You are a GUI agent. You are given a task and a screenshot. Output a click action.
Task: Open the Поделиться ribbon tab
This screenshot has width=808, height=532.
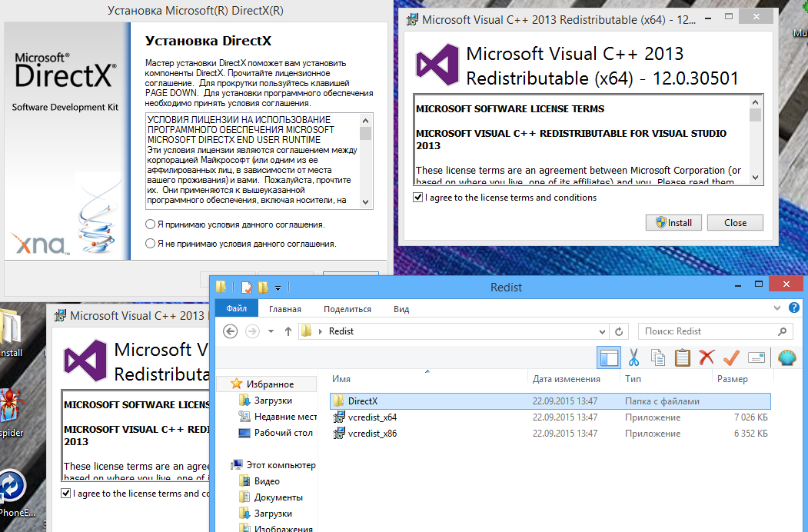(347, 309)
